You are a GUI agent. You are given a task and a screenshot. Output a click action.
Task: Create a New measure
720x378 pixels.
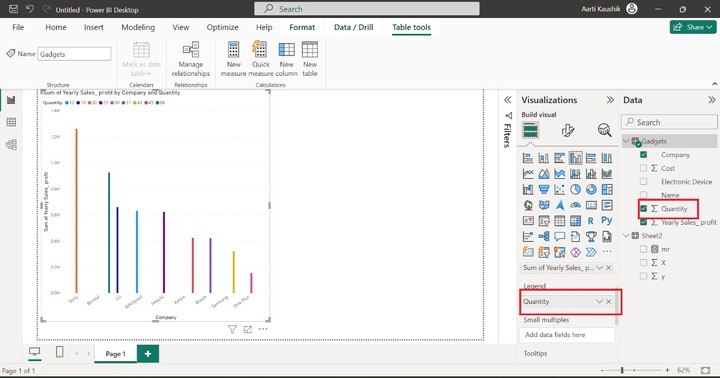233,59
